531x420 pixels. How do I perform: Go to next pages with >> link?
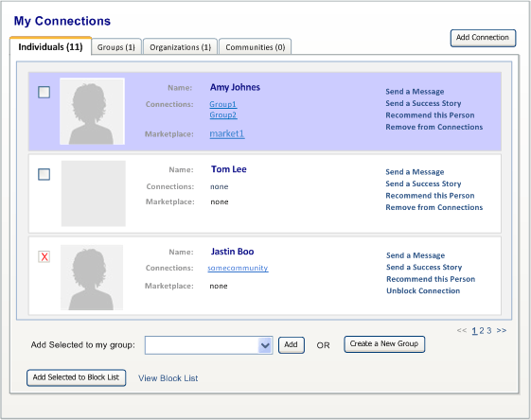(502, 330)
